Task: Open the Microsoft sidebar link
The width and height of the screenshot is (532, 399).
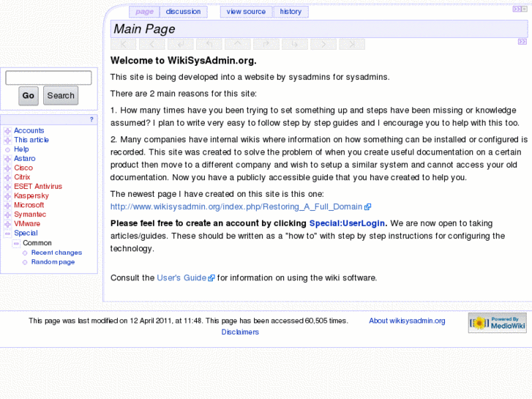Action: tap(29, 205)
